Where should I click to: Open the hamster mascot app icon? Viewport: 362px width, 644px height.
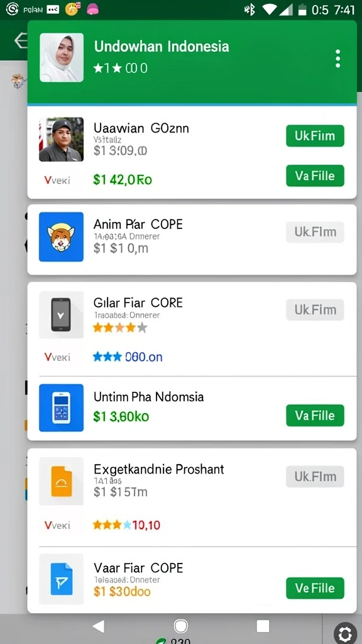tap(61, 236)
